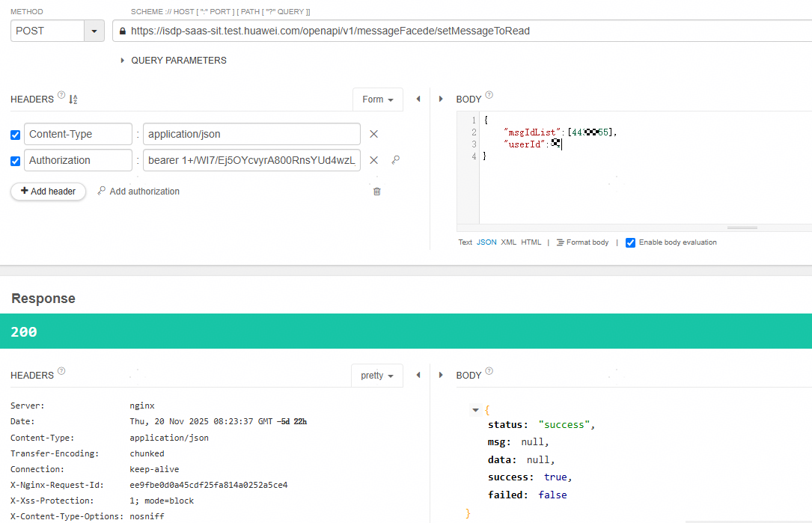Select the Date header value
The width and height of the screenshot is (812, 523).
(x=218, y=421)
